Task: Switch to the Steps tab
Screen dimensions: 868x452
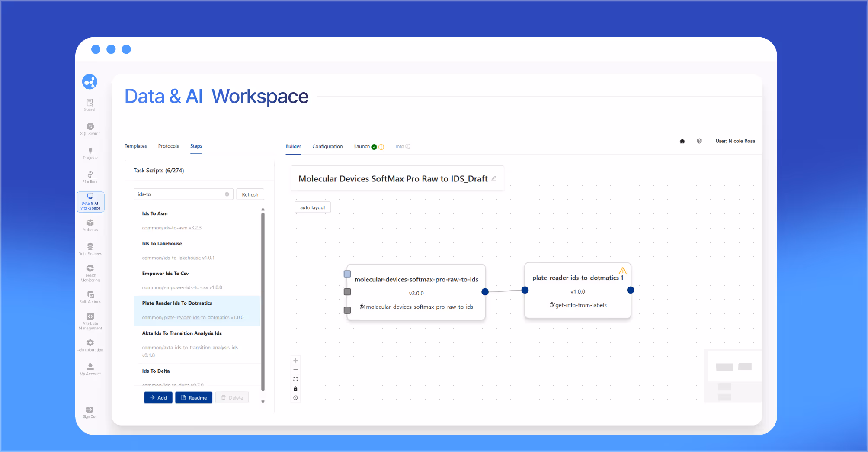Action: (196, 146)
